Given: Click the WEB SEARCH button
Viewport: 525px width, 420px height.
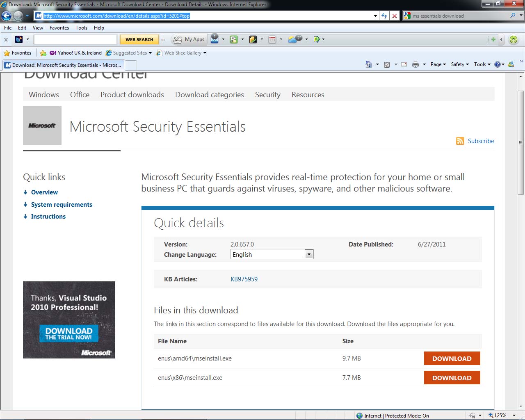Looking at the screenshot, I should (x=139, y=39).
